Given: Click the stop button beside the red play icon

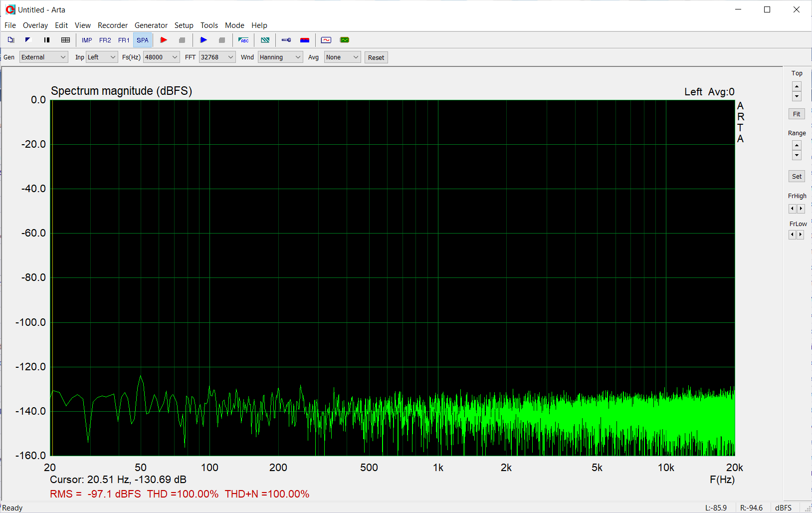Looking at the screenshot, I should click(182, 40).
